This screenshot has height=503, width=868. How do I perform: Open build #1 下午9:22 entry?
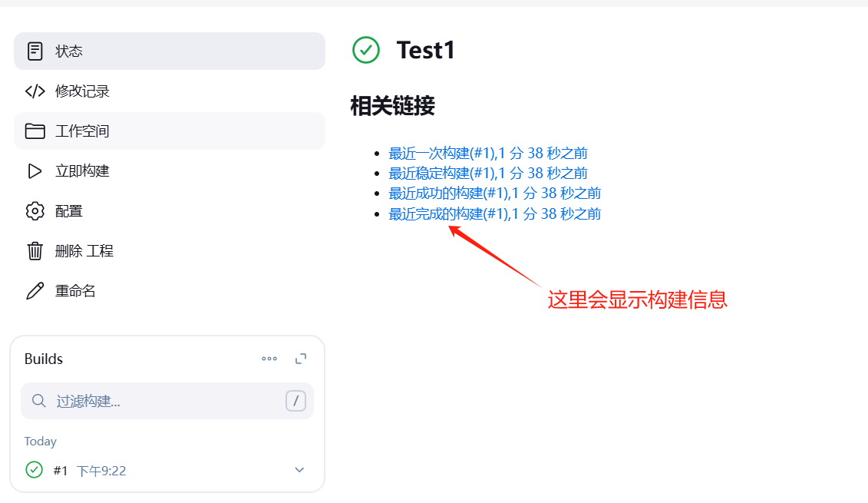pyautogui.click(x=90, y=470)
